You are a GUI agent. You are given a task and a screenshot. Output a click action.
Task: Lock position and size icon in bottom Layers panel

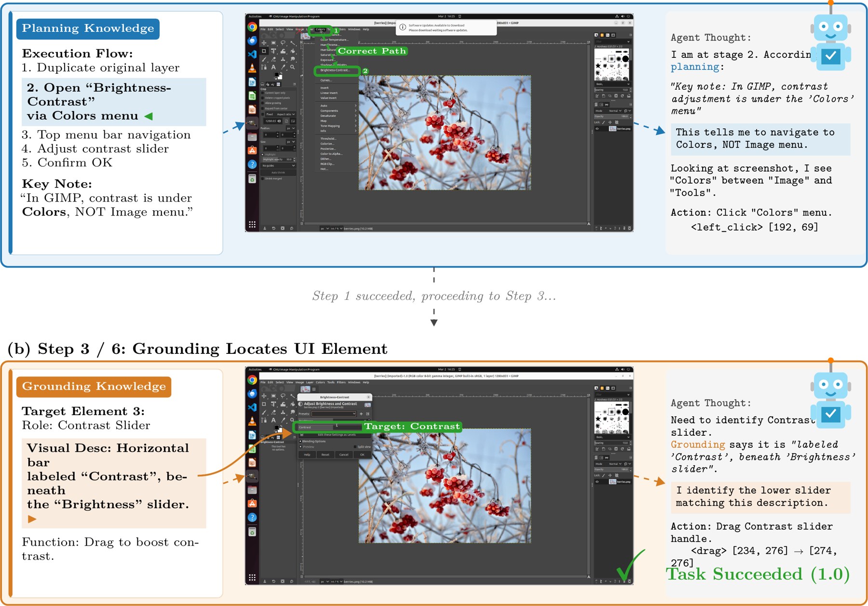[x=610, y=475]
